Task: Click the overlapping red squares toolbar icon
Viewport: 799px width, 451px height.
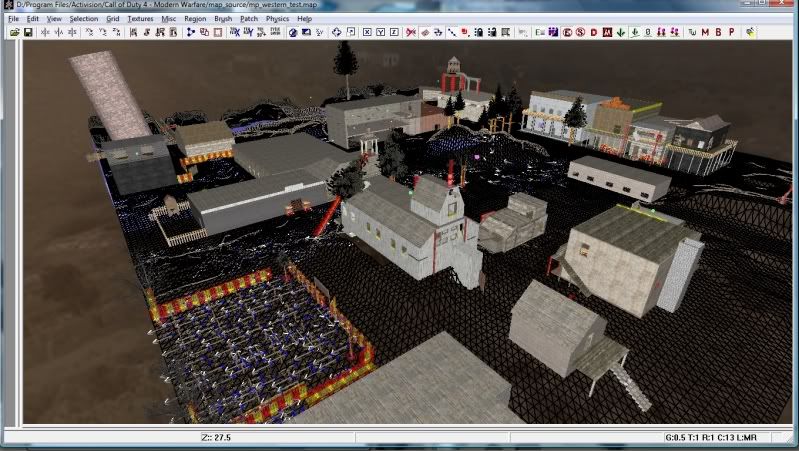Action: pyautogui.click(x=204, y=32)
